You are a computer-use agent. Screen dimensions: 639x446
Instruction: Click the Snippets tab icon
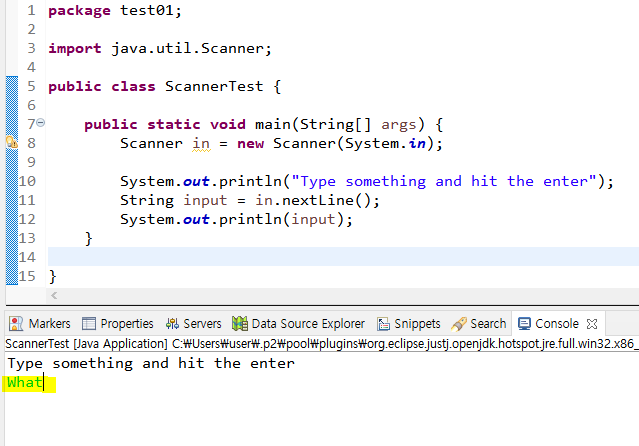(383, 324)
